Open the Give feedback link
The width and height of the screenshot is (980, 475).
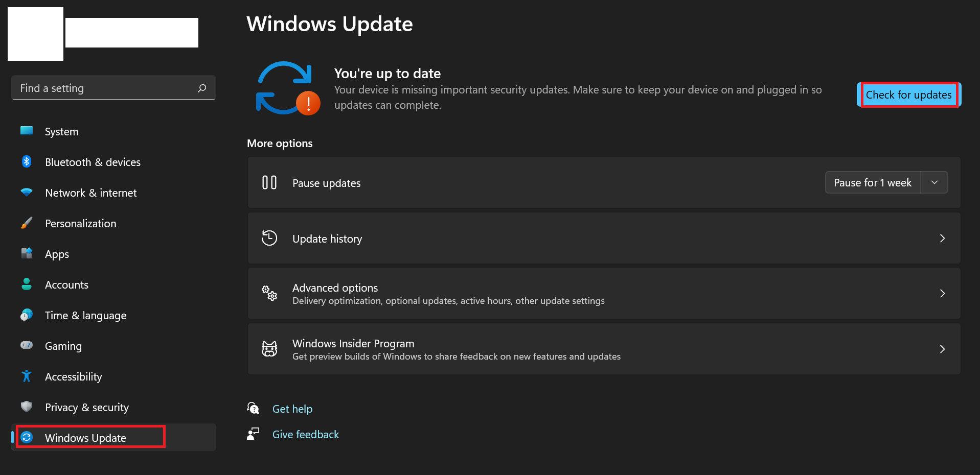click(306, 434)
